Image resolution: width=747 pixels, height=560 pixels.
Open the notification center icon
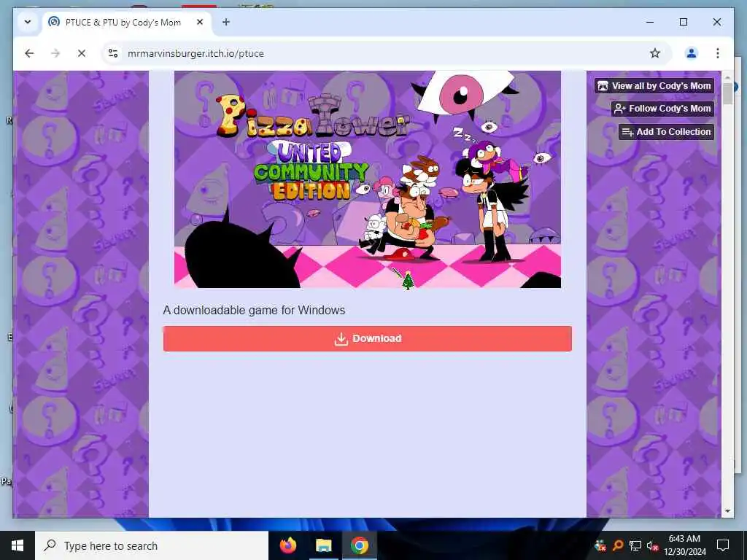coord(723,545)
